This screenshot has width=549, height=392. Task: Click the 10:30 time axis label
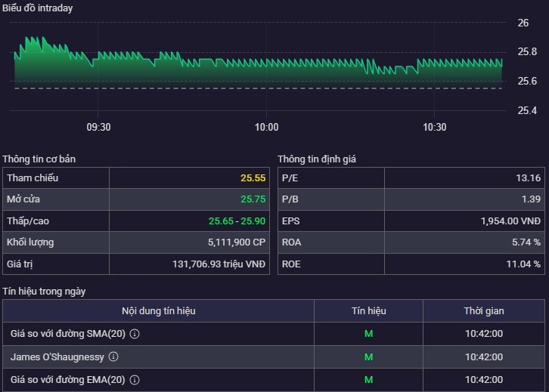(435, 127)
